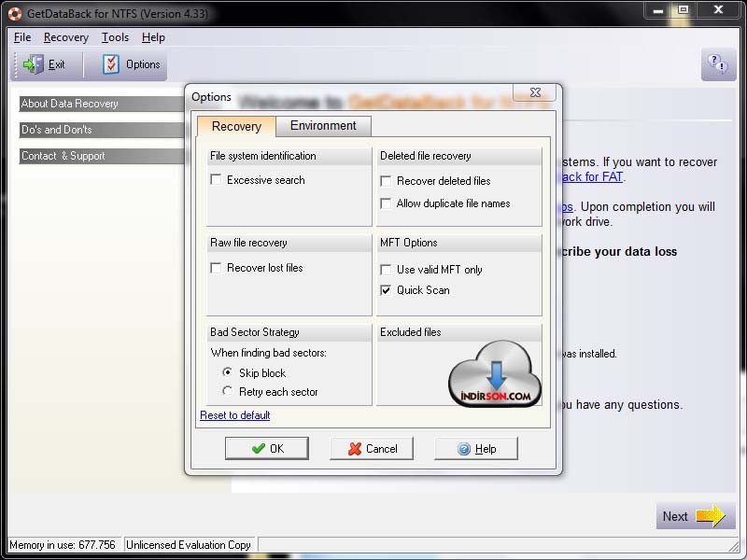
Task: Click 'Memory in use: 677.756' status text
Action: (x=63, y=545)
